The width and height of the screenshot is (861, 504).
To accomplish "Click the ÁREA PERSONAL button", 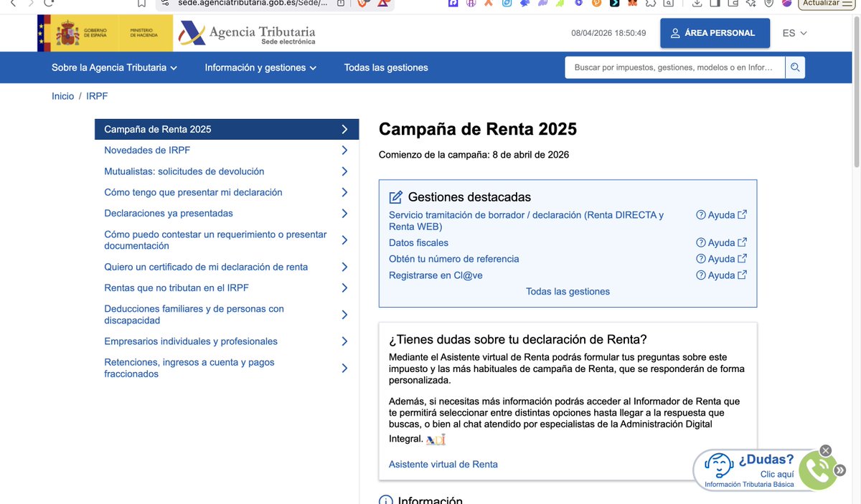I will click(x=715, y=33).
